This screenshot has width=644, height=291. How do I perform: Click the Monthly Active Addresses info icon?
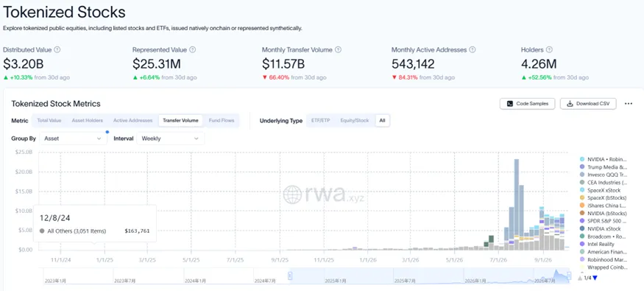pos(473,50)
